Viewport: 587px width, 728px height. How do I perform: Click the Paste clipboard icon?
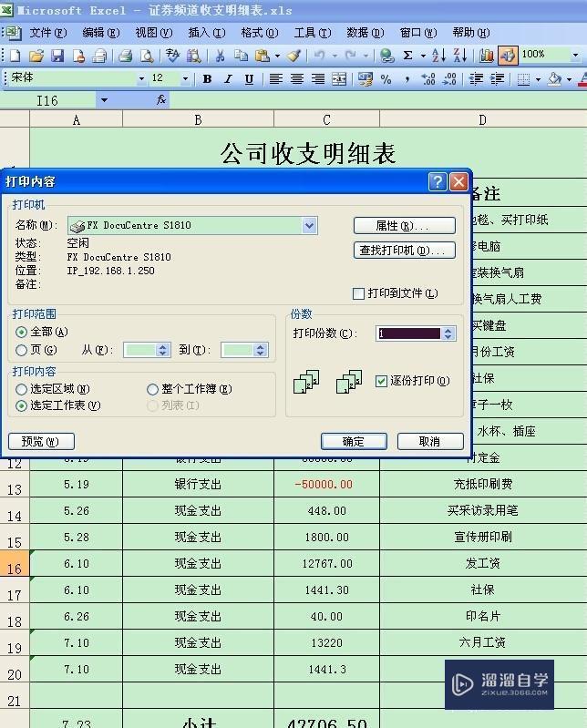[x=263, y=56]
